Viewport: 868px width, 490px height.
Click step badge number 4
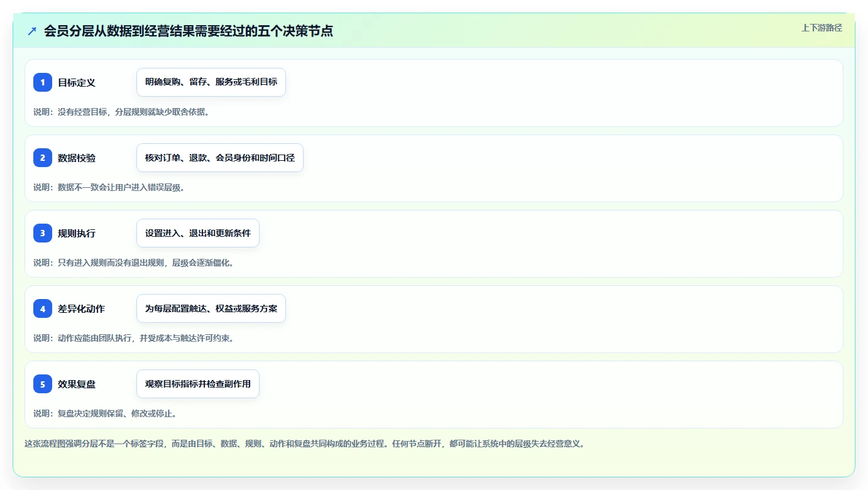pos(43,308)
